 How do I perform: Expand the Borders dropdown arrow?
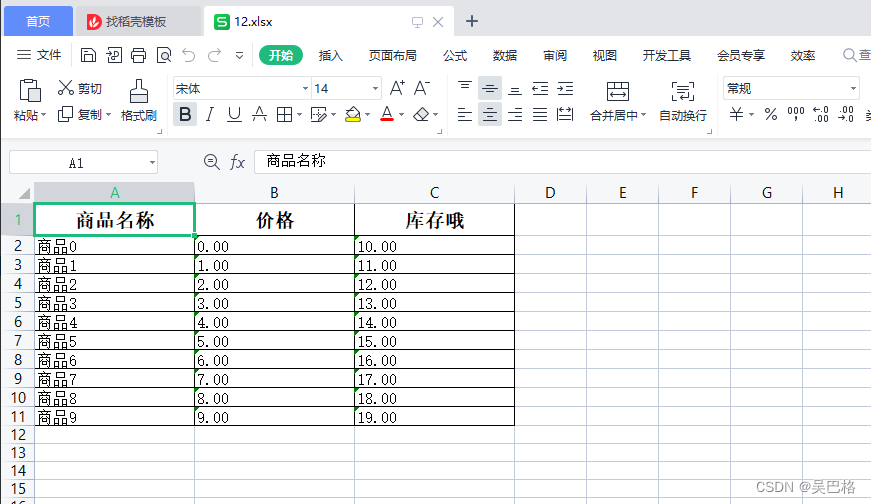[x=299, y=115]
